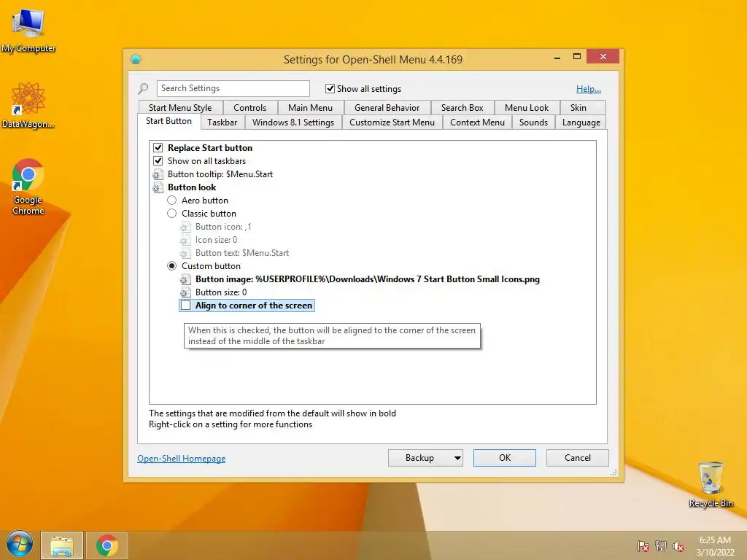Screen dimensions: 747x560
Task: Open the Windows 8.1 Settings tab
Action: (293, 122)
